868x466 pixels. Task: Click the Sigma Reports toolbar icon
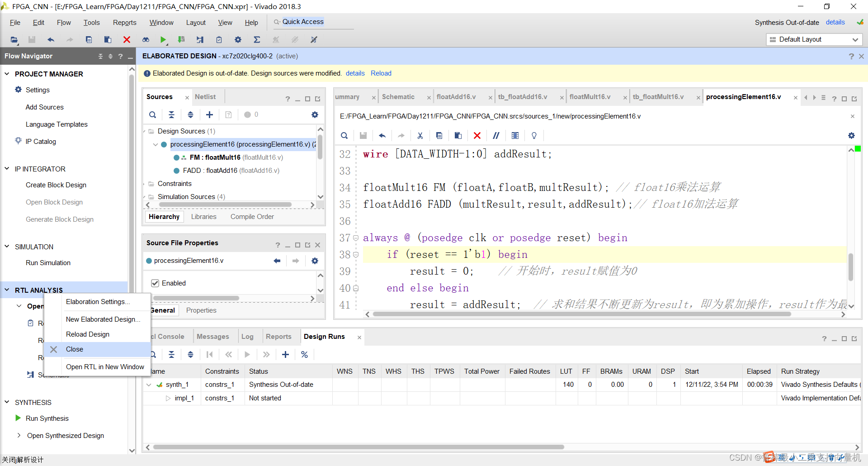point(257,40)
